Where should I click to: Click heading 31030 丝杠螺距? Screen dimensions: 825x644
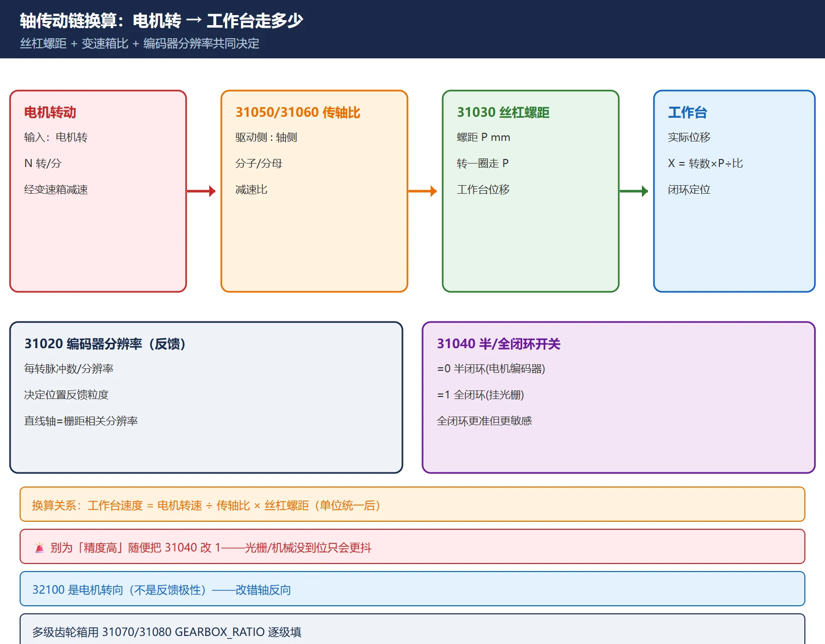pyautogui.click(x=503, y=112)
